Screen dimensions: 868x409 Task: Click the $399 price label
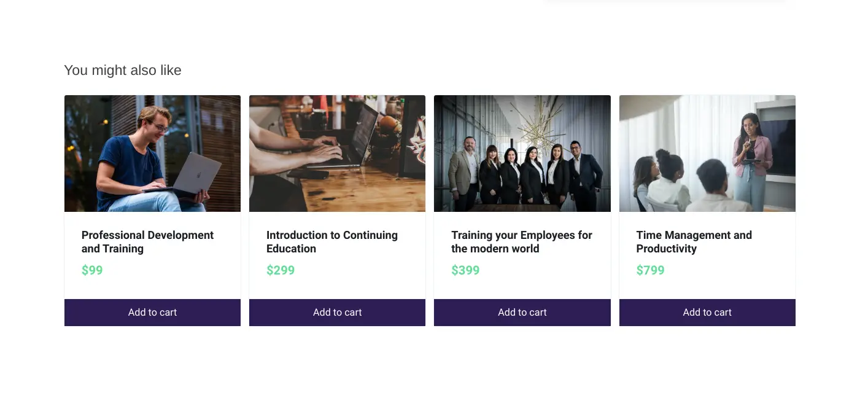(465, 270)
